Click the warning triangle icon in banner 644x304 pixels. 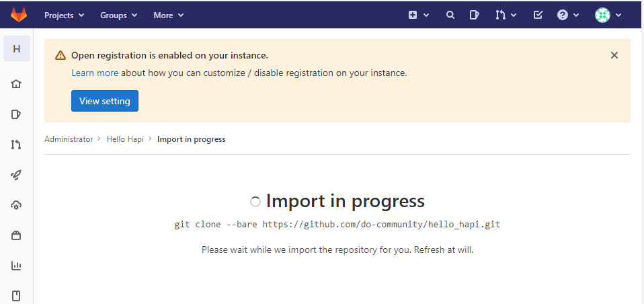(x=61, y=55)
